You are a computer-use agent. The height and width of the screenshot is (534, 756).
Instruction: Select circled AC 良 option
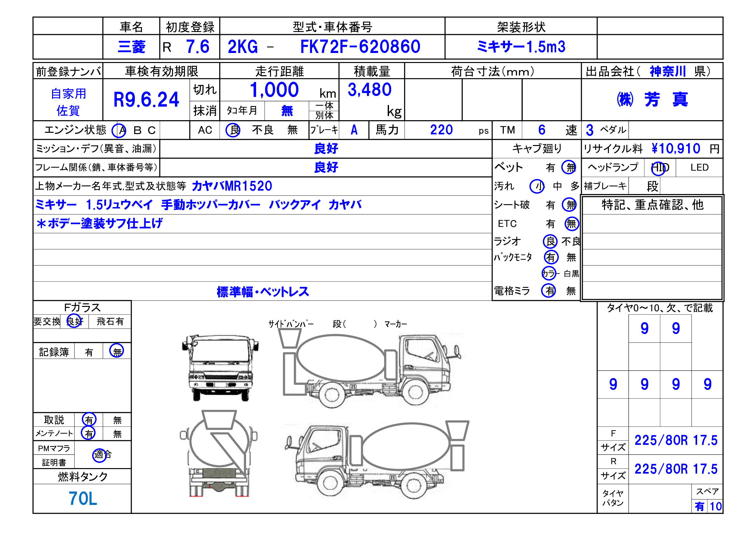tap(233, 130)
